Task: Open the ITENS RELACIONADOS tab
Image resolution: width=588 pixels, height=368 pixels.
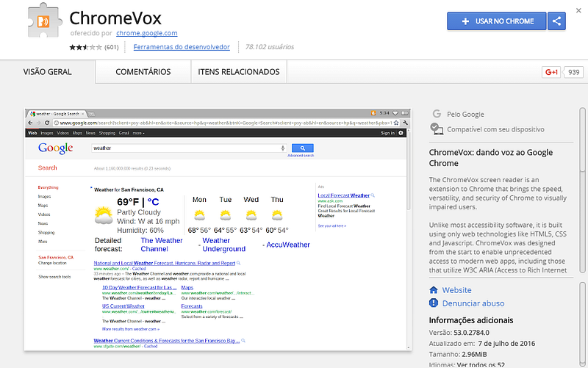Action: pyautogui.click(x=239, y=71)
